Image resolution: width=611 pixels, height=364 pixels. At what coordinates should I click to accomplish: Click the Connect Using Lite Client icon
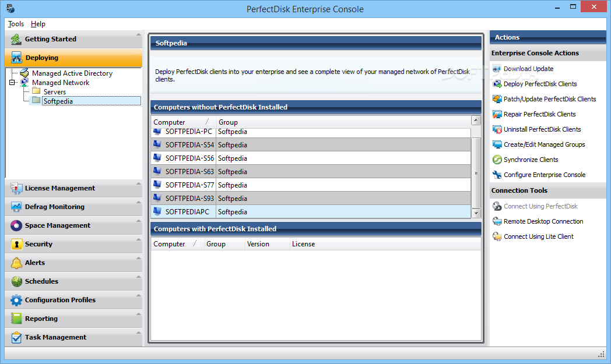(497, 236)
